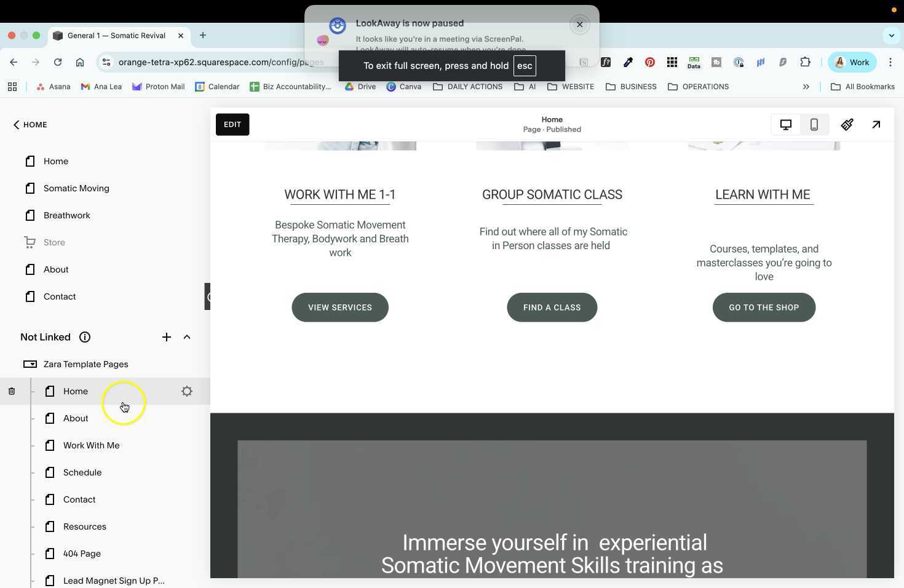Expand the Zara Template Pages collection
The height and width of the screenshot is (588, 904).
pyautogui.click(x=85, y=364)
